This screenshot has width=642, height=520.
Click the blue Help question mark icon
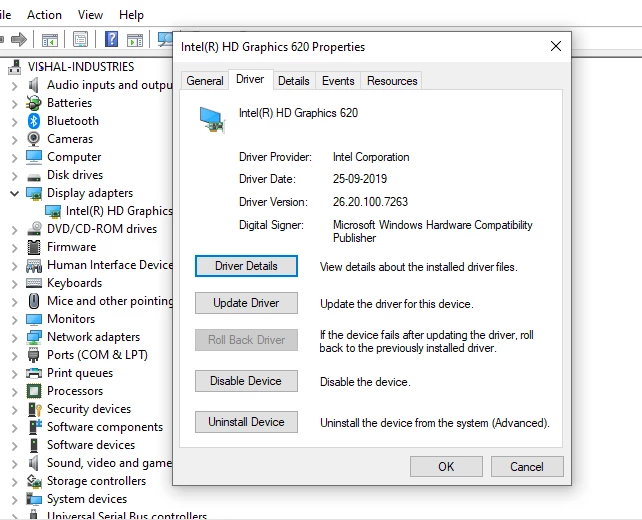pos(111,39)
